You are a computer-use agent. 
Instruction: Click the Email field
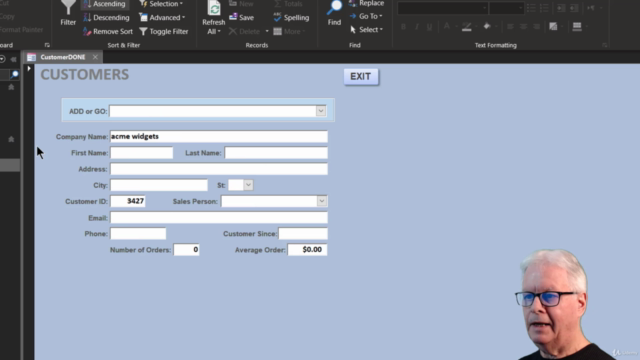point(218,218)
